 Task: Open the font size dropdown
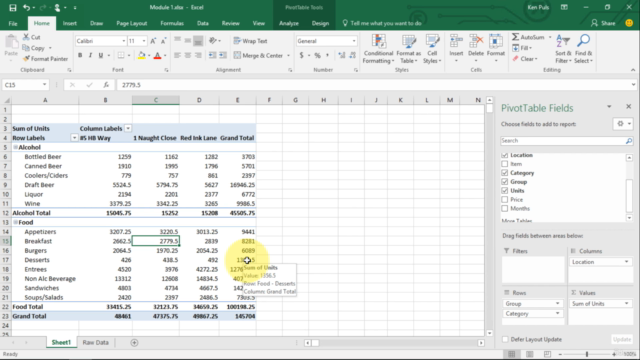[x=144, y=41]
